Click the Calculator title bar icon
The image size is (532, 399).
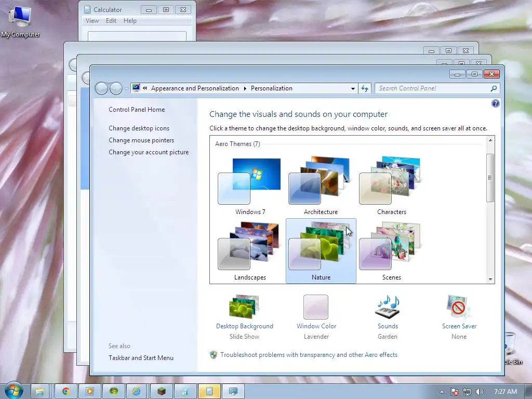pos(87,9)
